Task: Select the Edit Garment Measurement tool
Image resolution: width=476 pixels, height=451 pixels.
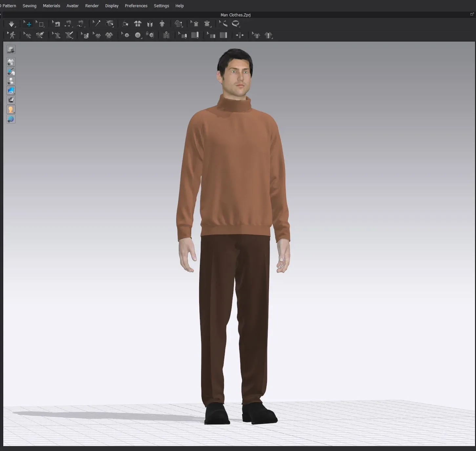Action: click(195, 24)
